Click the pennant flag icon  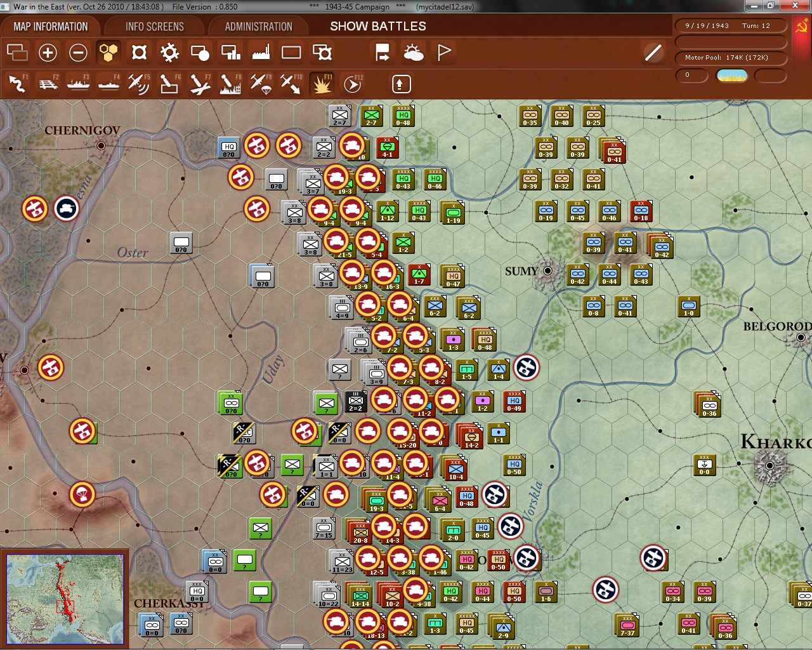click(x=444, y=52)
